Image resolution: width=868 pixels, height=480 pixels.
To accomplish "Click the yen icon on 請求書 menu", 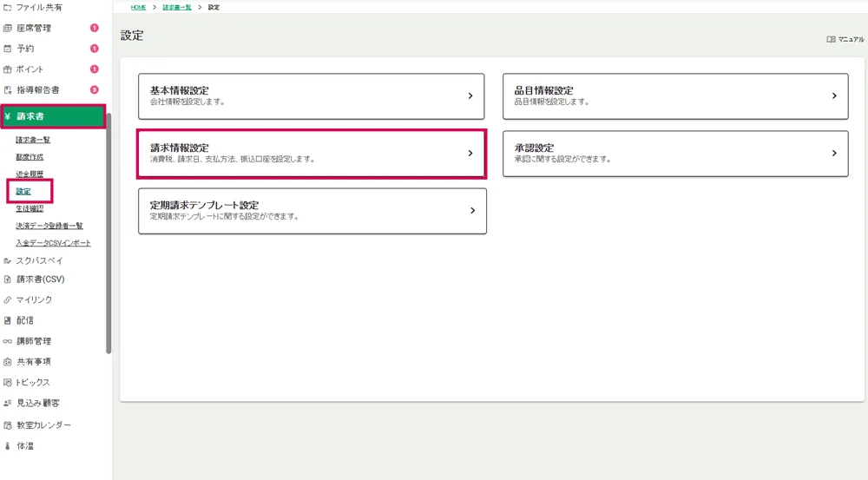I will [x=8, y=116].
